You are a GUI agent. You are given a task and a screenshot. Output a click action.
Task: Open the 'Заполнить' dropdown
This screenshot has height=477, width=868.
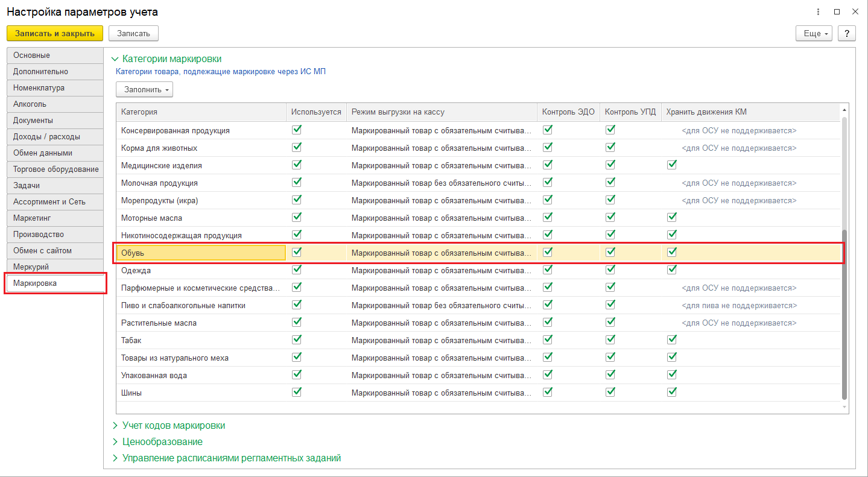click(145, 89)
